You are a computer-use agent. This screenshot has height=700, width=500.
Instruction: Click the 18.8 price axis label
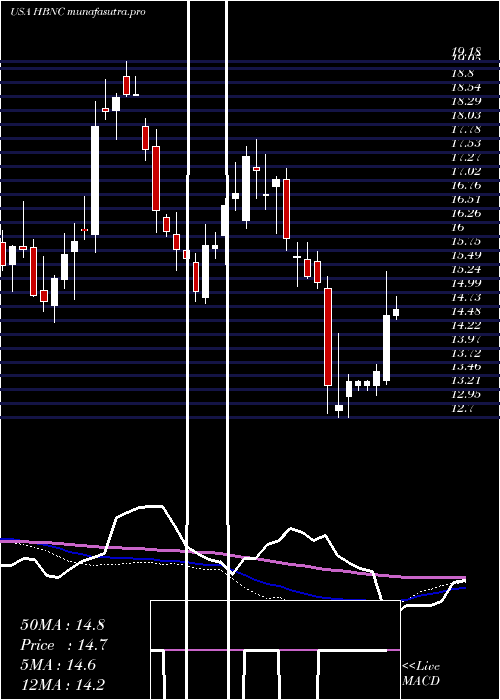462,73
